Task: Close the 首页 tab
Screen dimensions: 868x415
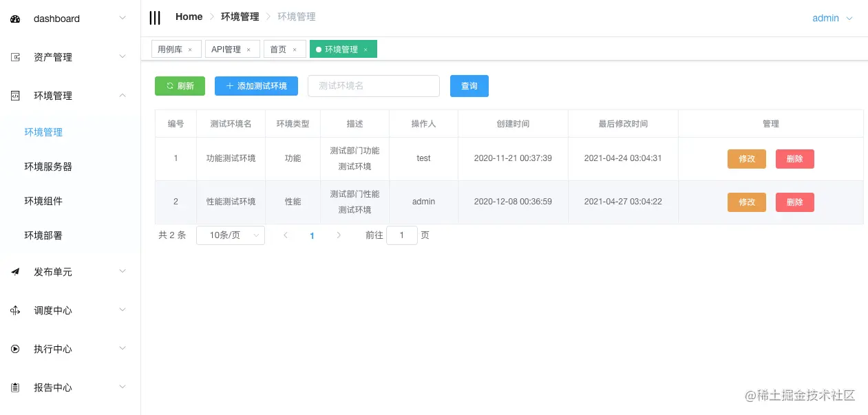Action: click(295, 50)
